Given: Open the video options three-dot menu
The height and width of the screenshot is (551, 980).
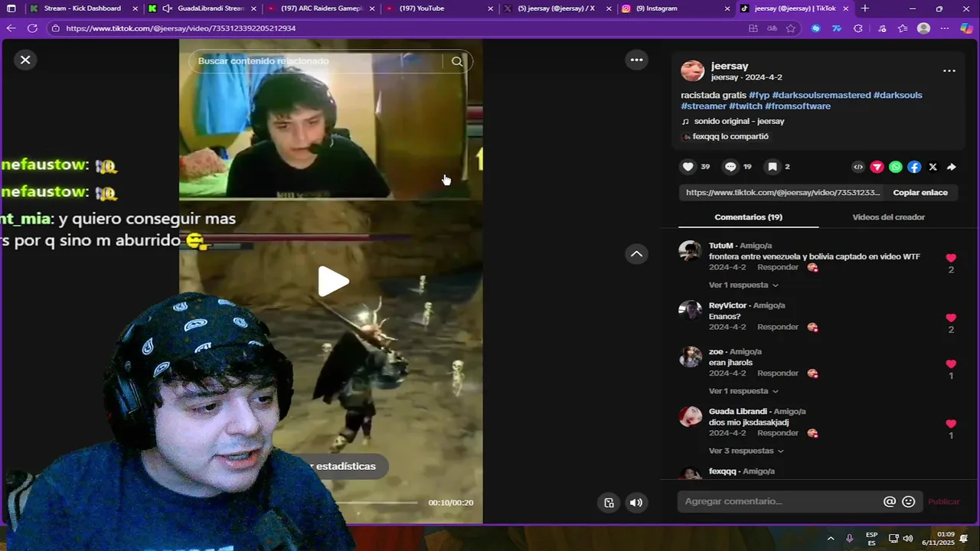Looking at the screenshot, I should click(636, 60).
